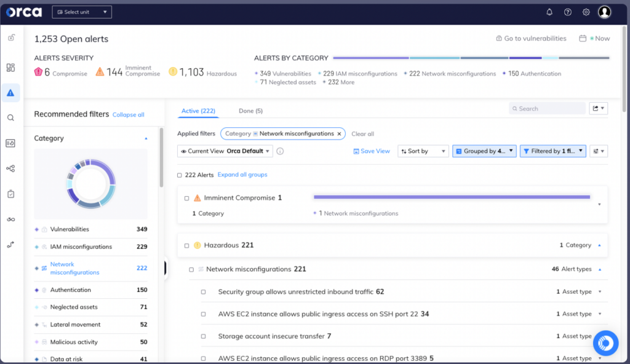Viewport: 630px width, 364px height.
Task: Click the Expand all groups link
Action: pyautogui.click(x=242, y=175)
